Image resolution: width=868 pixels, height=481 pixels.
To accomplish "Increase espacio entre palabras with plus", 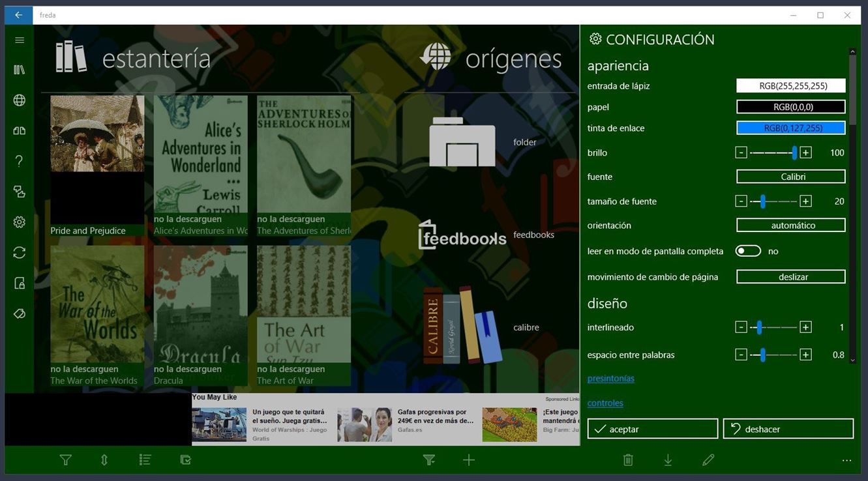I will (806, 355).
